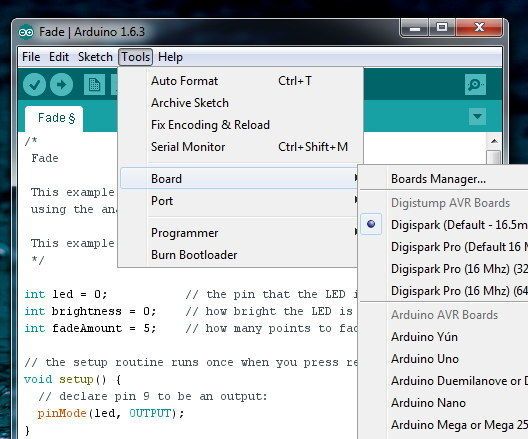Maximize the Arduino window
Screen dimensions: 528x439
coord(442,28)
